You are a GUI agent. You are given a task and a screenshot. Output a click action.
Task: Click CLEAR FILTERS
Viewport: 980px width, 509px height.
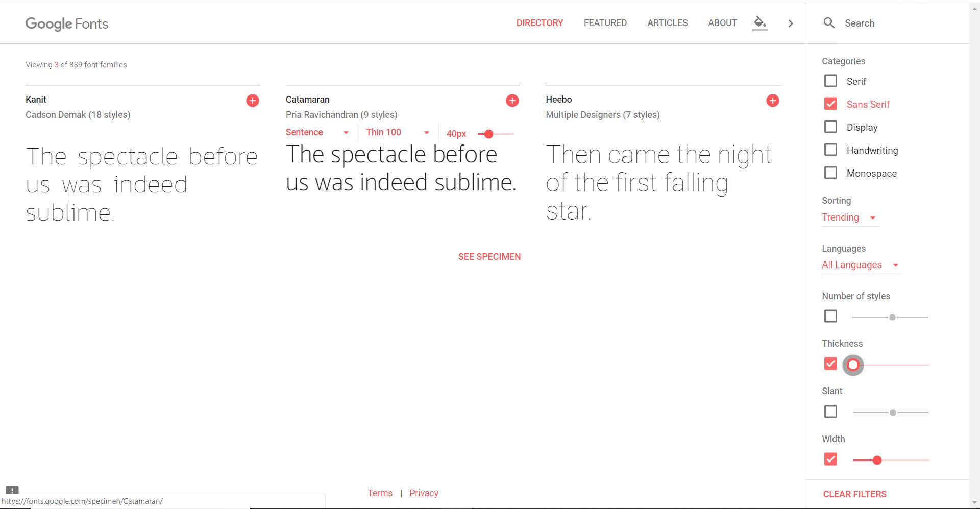(855, 494)
